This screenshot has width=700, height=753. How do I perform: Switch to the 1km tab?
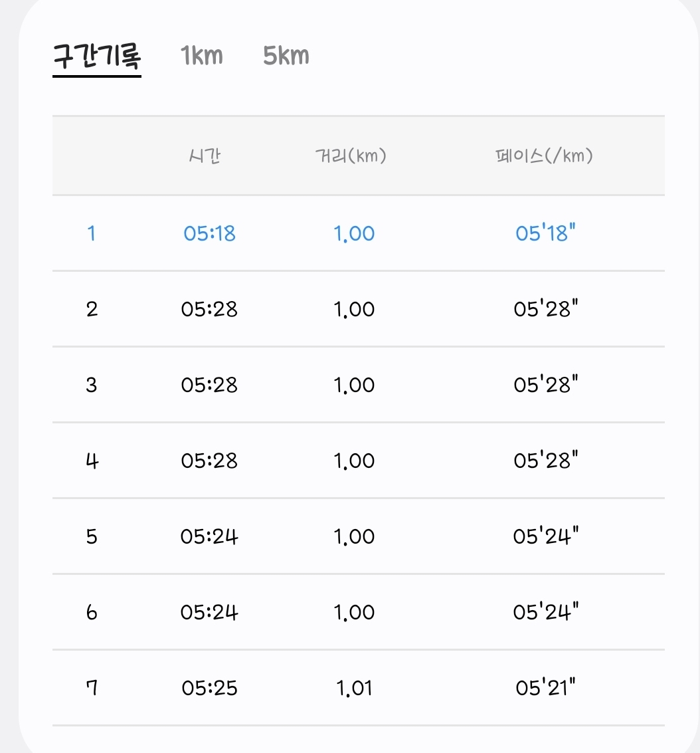pyautogui.click(x=202, y=56)
